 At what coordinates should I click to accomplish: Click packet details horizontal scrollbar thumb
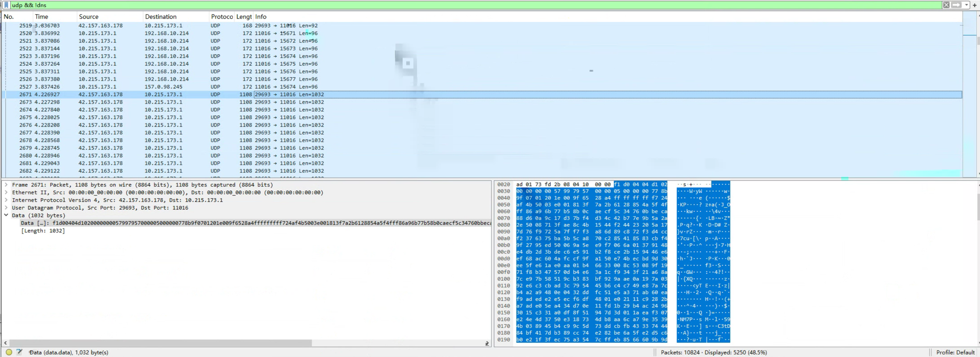tap(161, 343)
